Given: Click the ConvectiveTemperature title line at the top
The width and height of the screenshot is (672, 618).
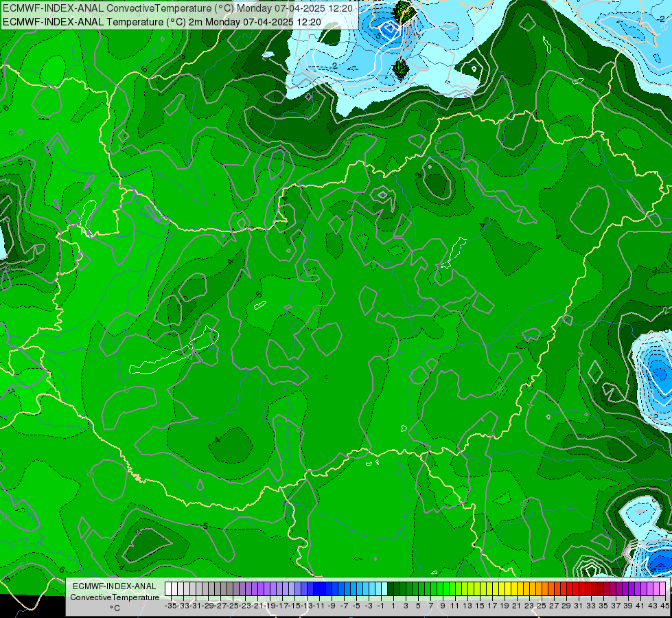Looking at the screenshot, I should point(177,8).
